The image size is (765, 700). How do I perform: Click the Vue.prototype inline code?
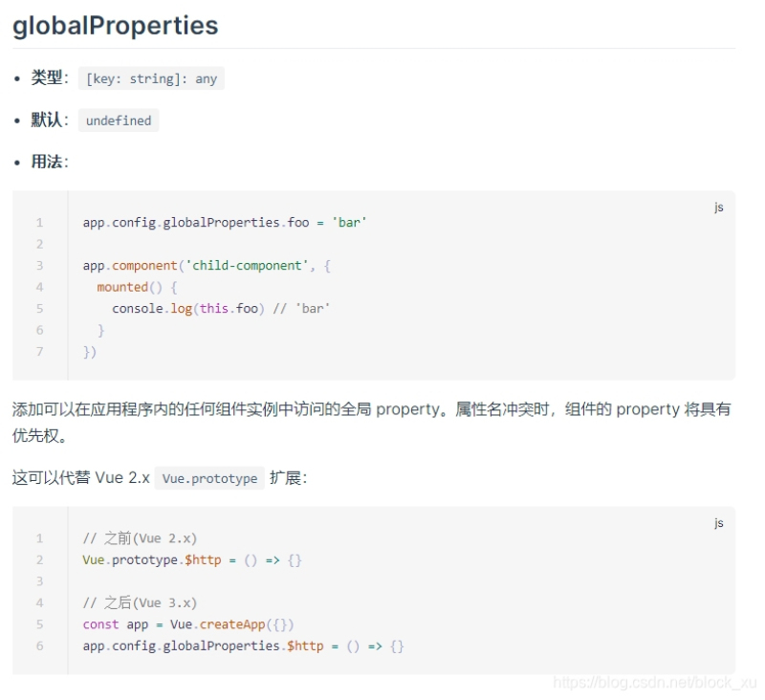(209, 478)
